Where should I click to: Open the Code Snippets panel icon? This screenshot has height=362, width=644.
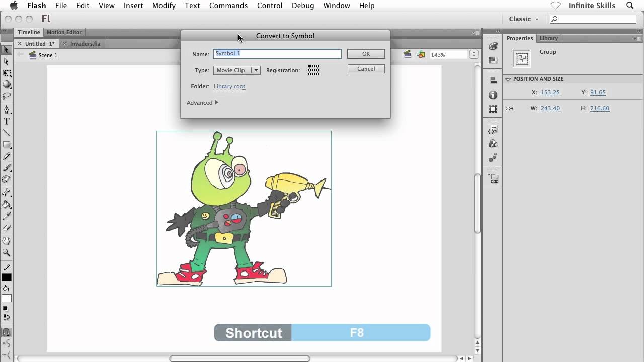[493, 130]
